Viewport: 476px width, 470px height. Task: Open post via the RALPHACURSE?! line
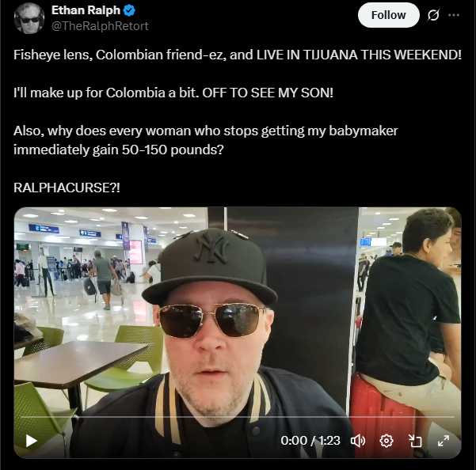coord(67,188)
